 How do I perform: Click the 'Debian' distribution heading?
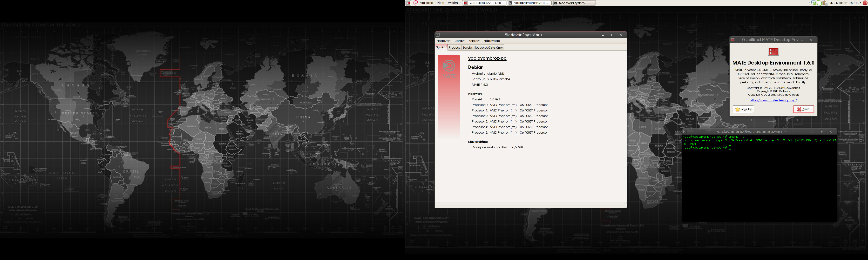pyautogui.click(x=475, y=67)
